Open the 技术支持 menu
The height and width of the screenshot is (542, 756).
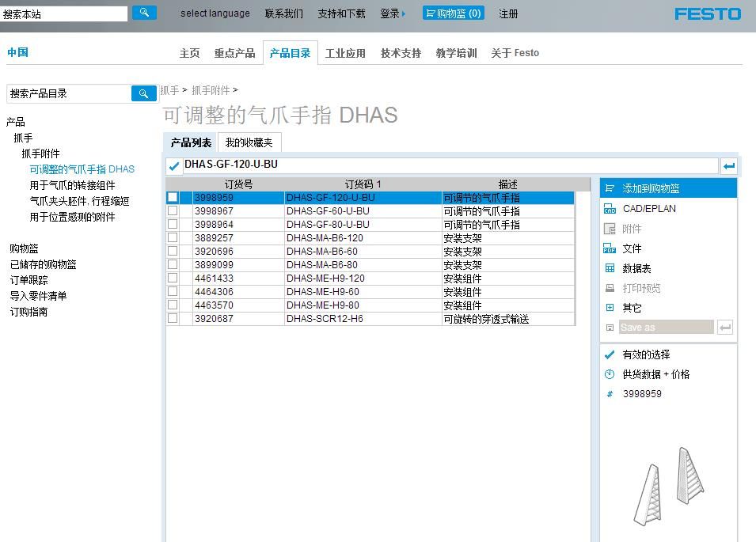pyautogui.click(x=401, y=53)
